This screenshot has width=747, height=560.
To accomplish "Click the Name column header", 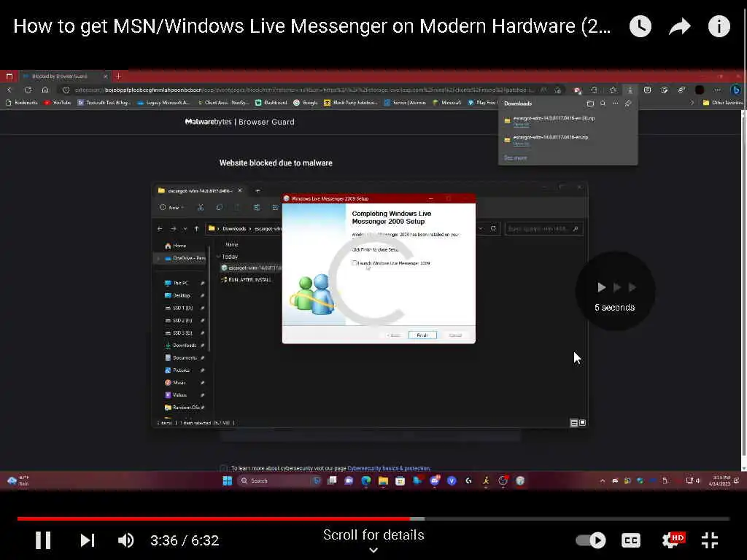I will tap(232, 244).
